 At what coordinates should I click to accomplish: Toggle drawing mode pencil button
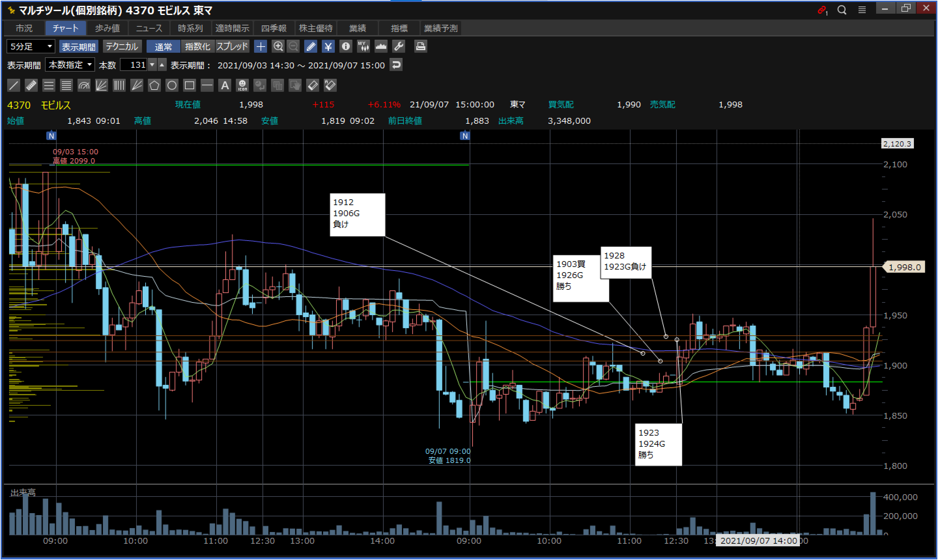pos(311,47)
